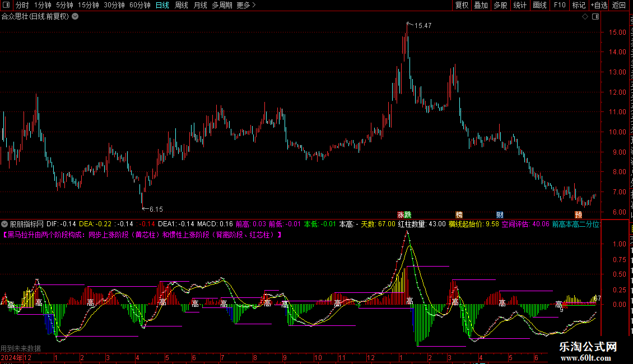Click the 用到未来数据 notice text
This screenshot has width=633, height=364.
tap(21, 348)
